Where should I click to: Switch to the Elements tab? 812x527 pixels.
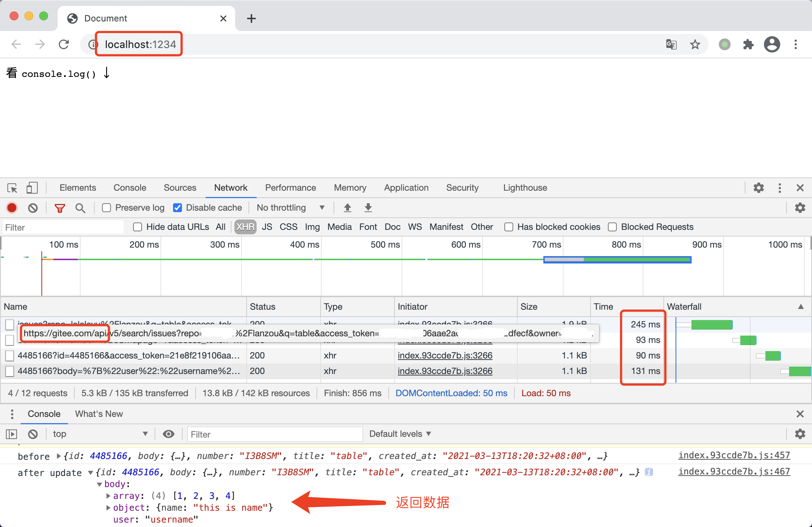[x=78, y=188]
